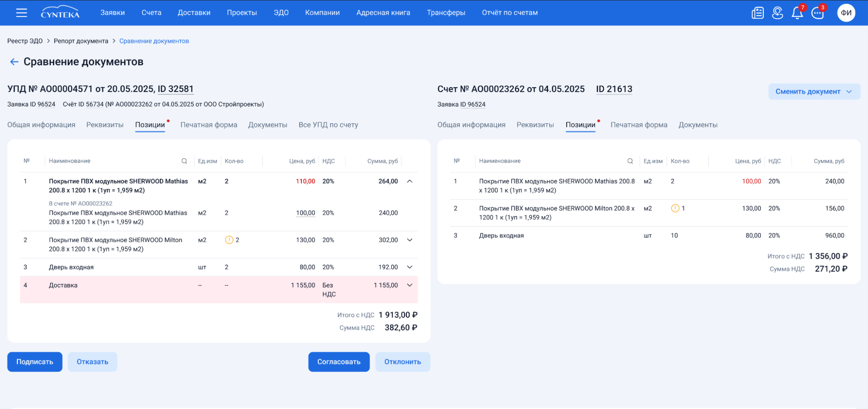Select Счет panel Позиции tab
The image size is (868, 409).
click(580, 125)
